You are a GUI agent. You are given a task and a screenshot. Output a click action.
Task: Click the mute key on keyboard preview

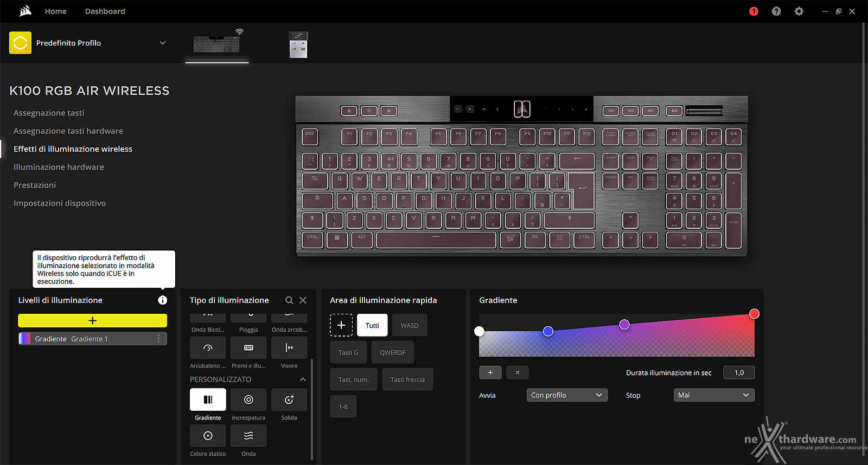pyautogui.click(x=674, y=111)
